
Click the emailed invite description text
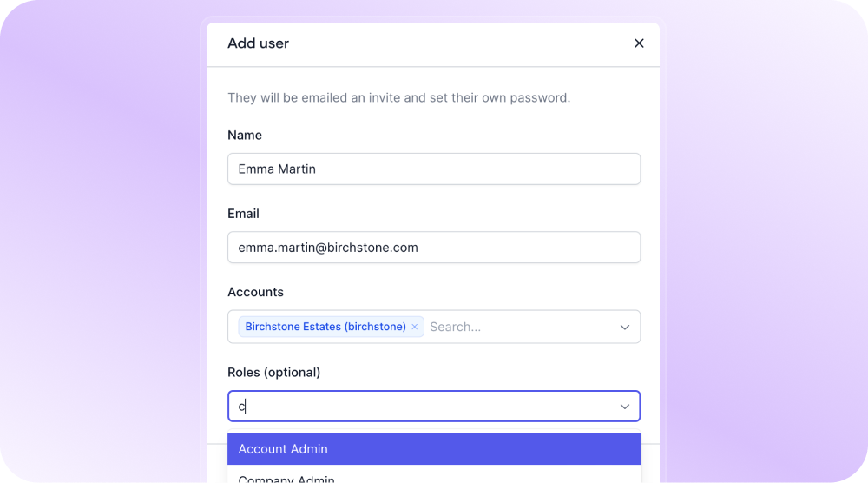pyautogui.click(x=398, y=97)
